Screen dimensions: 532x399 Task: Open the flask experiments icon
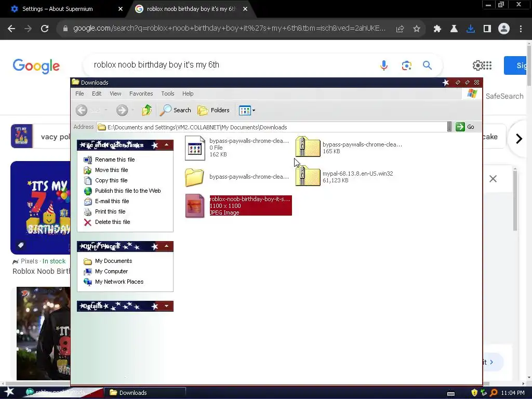click(454, 29)
